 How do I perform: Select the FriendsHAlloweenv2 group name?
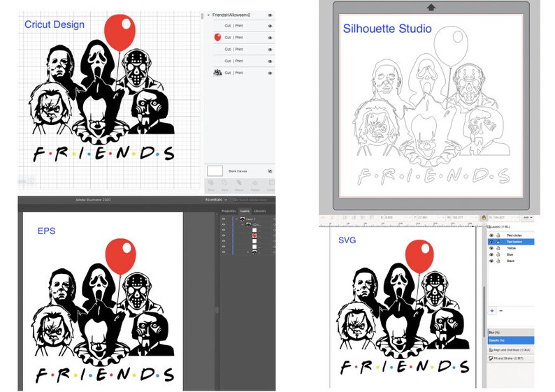pos(231,15)
